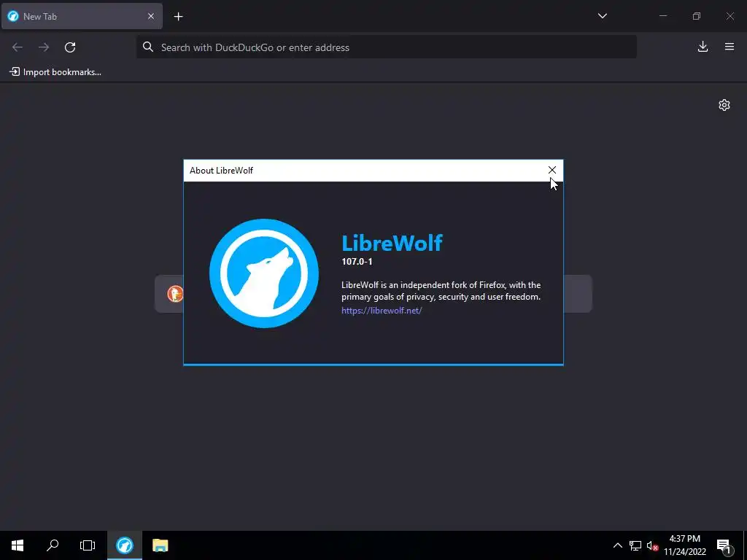Open the Windows Start menu
Screen dimensions: 747x560
[18, 545]
